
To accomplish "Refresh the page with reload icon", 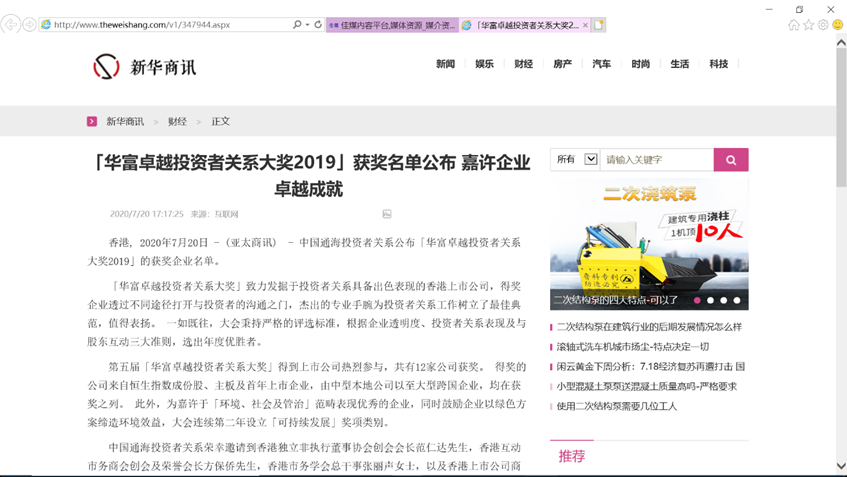I will 318,24.
